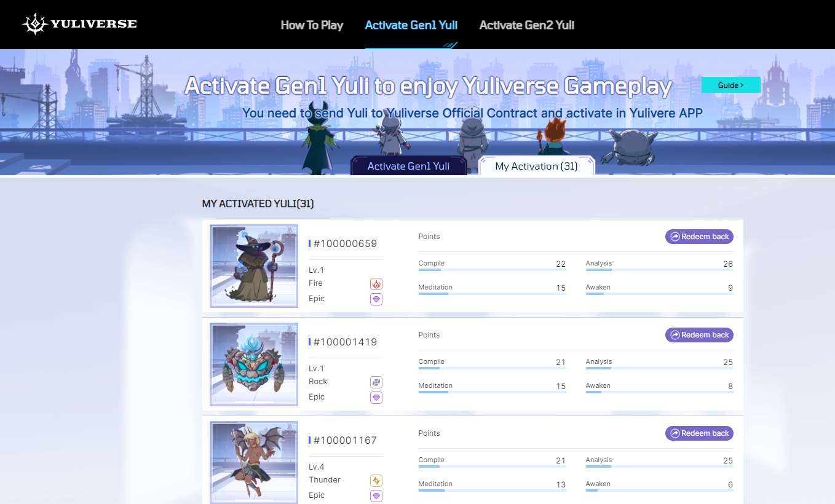Screen dimensions: 835x504
Task: Click Awaken value 6 for #100001167
Action: click(x=730, y=485)
